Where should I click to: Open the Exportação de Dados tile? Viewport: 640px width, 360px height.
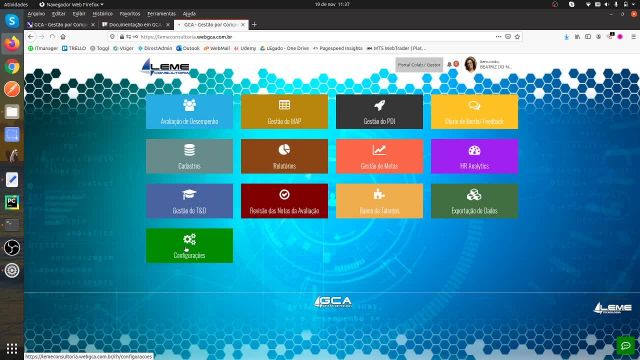(474, 201)
